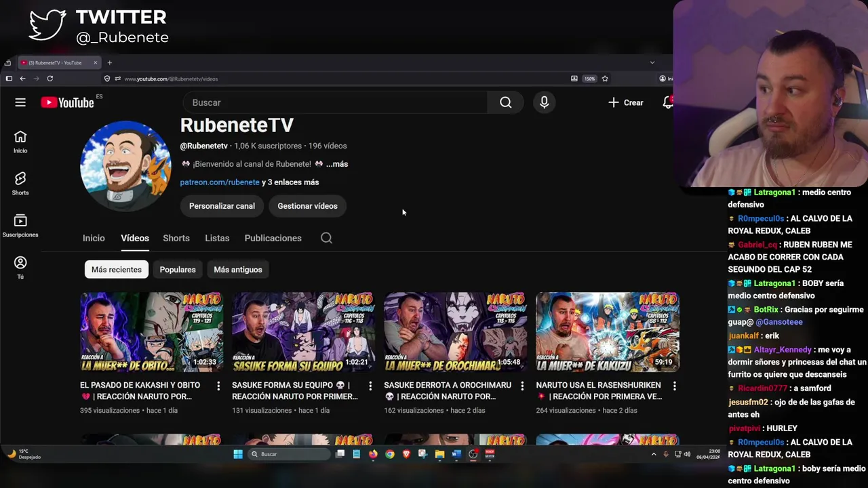Viewport: 868px width, 488px height.
Task: Switch to the Publicaciones channel tab
Action: [273, 238]
